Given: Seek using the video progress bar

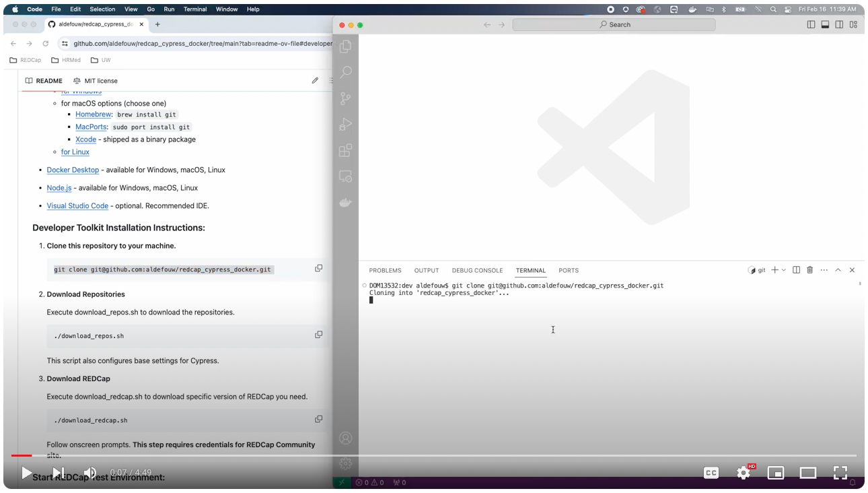Looking at the screenshot, I should click(x=433, y=456).
